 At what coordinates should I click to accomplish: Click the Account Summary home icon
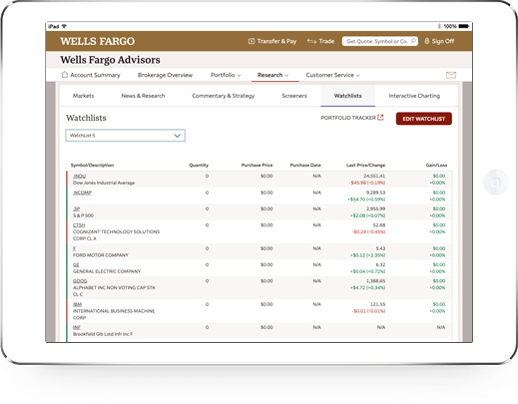tap(65, 75)
